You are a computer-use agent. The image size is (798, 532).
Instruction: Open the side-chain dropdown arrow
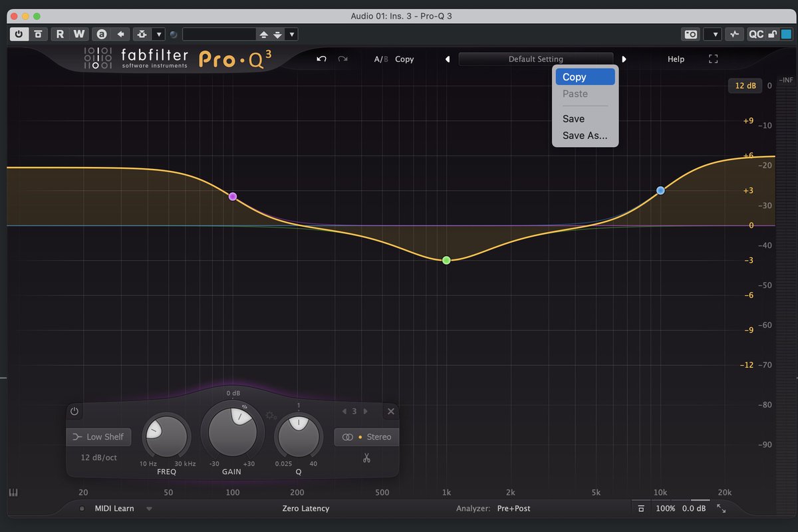pyautogui.click(x=158, y=34)
